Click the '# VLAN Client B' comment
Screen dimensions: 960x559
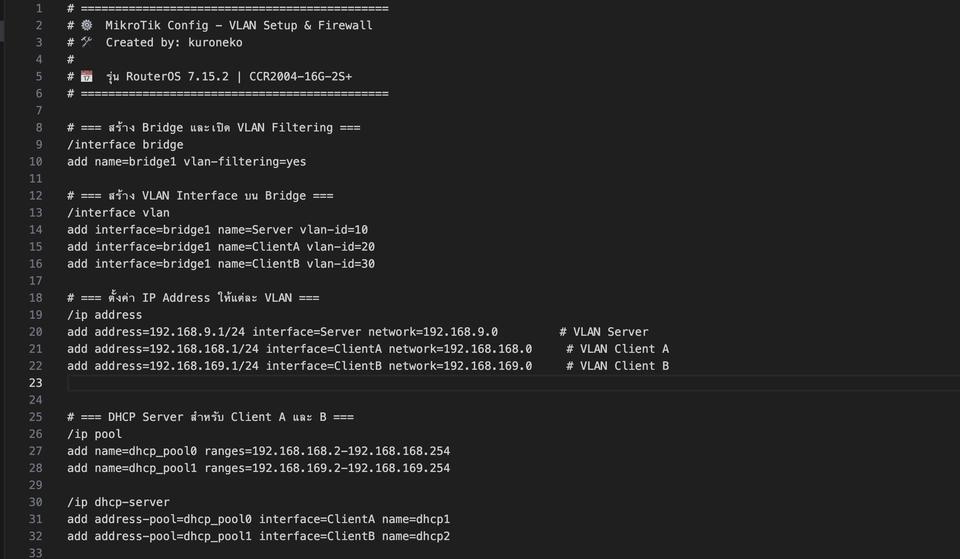(618, 366)
